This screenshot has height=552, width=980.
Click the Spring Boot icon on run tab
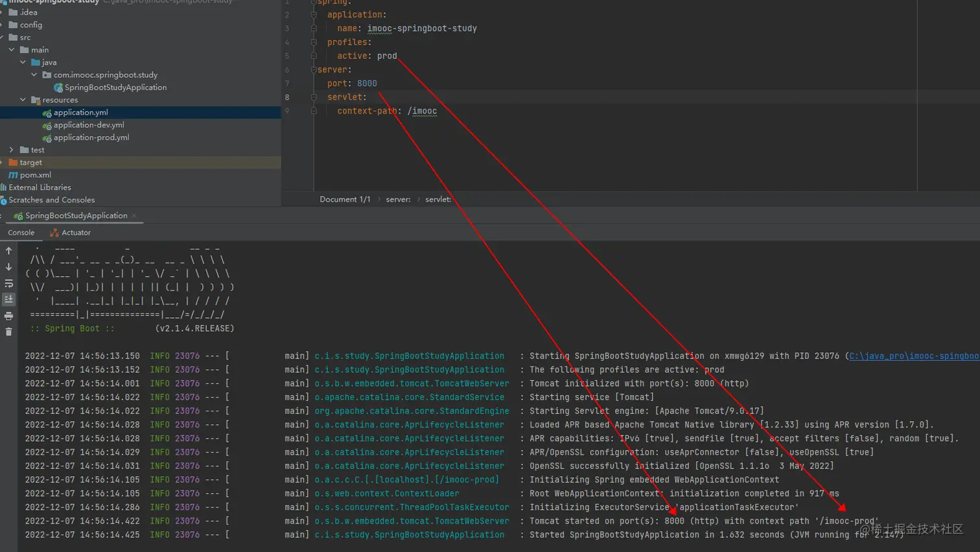(18, 216)
